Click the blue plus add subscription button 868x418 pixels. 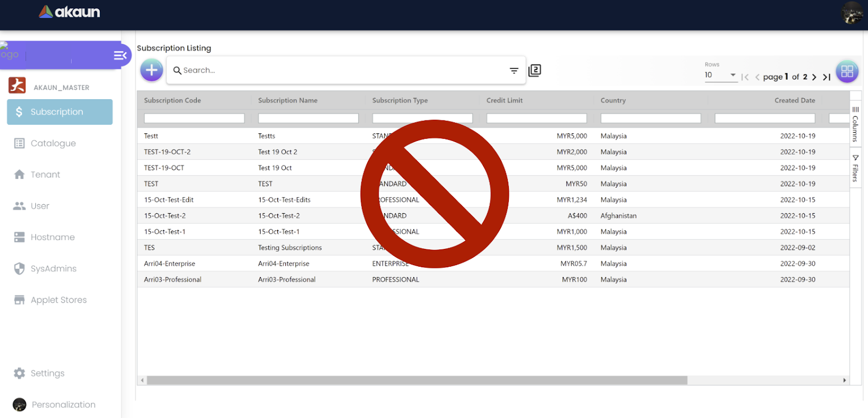point(151,70)
